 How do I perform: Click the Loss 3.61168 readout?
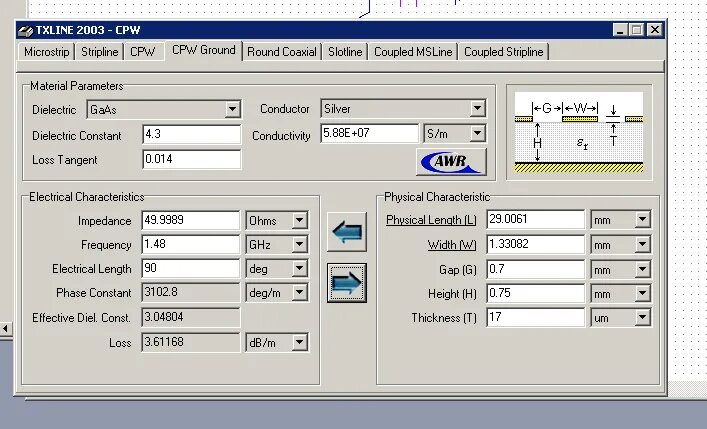191,342
